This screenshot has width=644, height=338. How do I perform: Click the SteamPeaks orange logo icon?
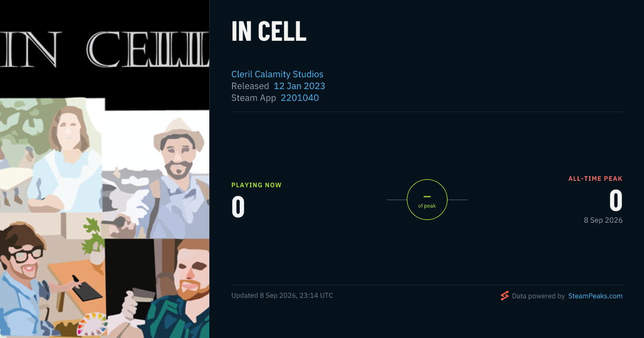[504, 296]
